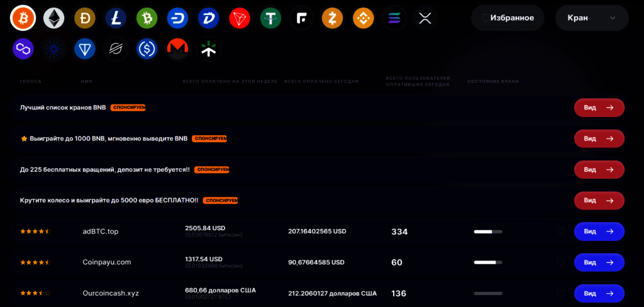Select the Bitcoin coin icon
This screenshot has height=307, width=644.
[23, 18]
